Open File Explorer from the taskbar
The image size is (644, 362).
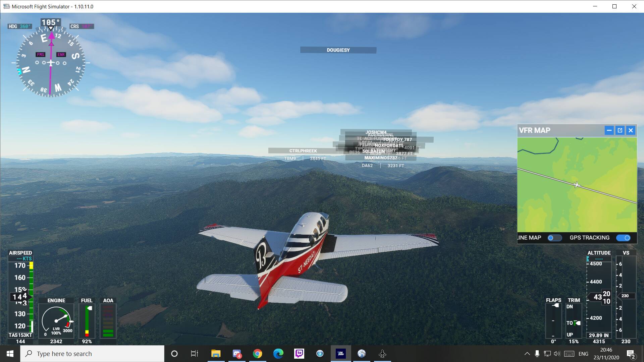point(216,354)
